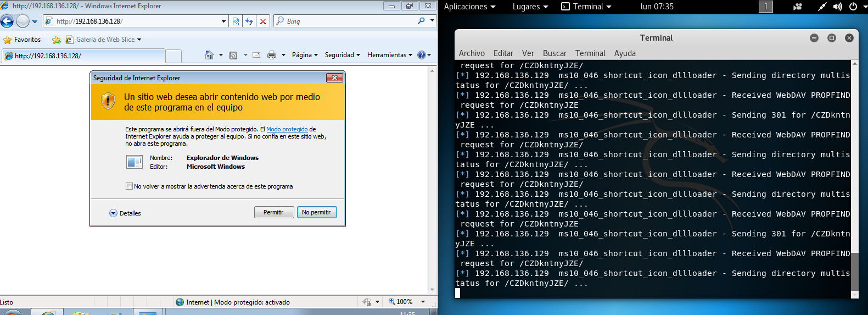Open a new blank tab
This screenshot has width=868, height=315.
click(x=173, y=56)
